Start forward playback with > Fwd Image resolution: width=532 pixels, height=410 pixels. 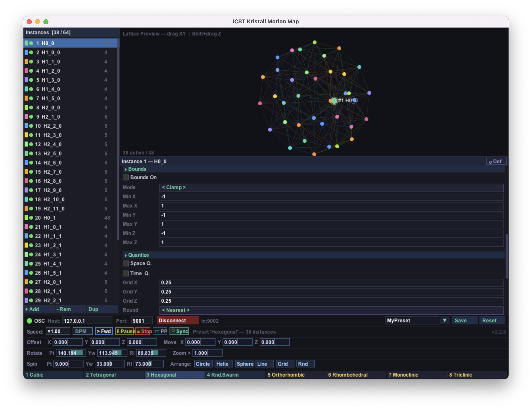104,331
